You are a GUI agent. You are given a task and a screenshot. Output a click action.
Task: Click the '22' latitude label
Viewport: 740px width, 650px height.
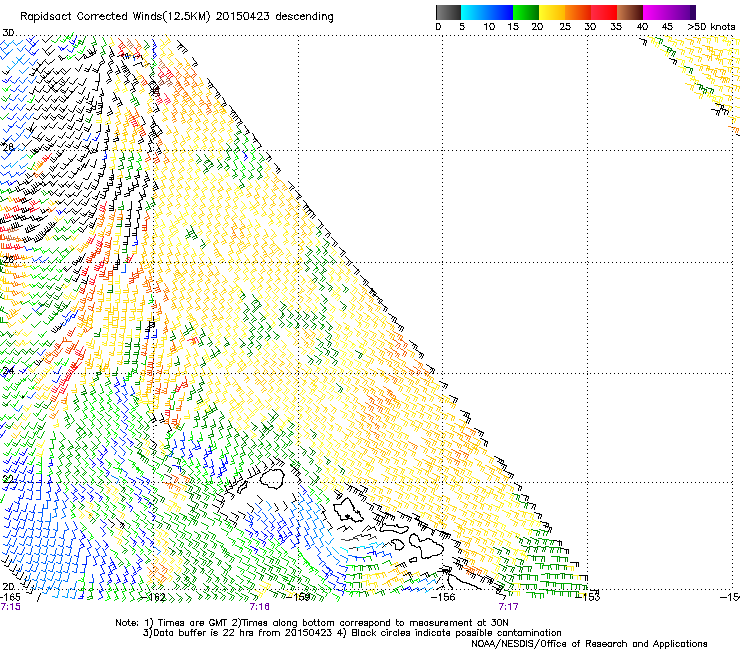pyautogui.click(x=8, y=480)
